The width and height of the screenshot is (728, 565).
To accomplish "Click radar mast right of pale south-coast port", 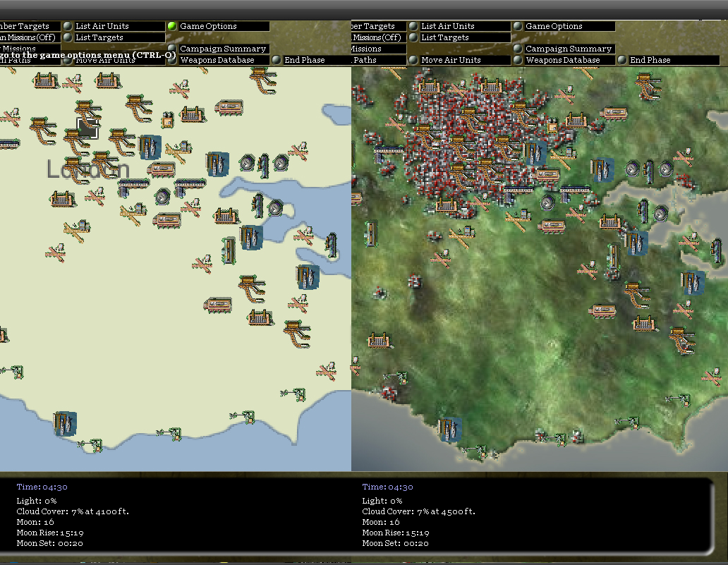I will [x=90, y=445].
